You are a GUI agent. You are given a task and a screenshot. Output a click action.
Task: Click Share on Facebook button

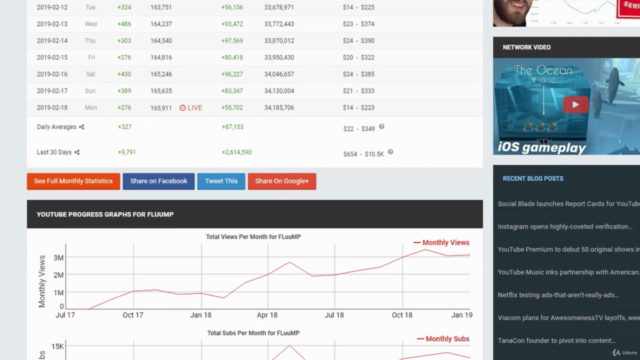[x=159, y=181]
